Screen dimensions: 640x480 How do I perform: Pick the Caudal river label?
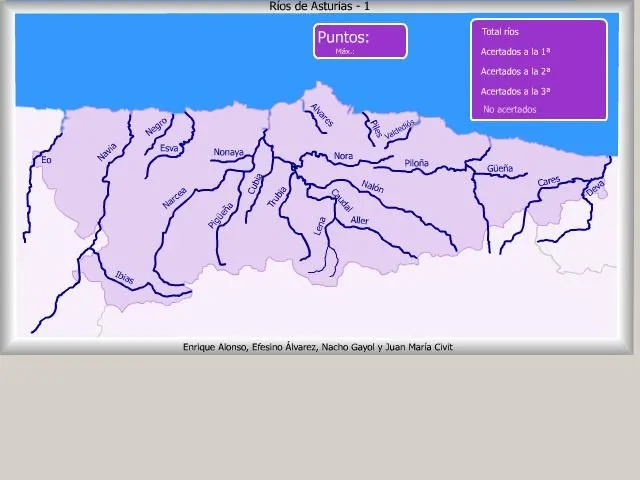(x=342, y=200)
